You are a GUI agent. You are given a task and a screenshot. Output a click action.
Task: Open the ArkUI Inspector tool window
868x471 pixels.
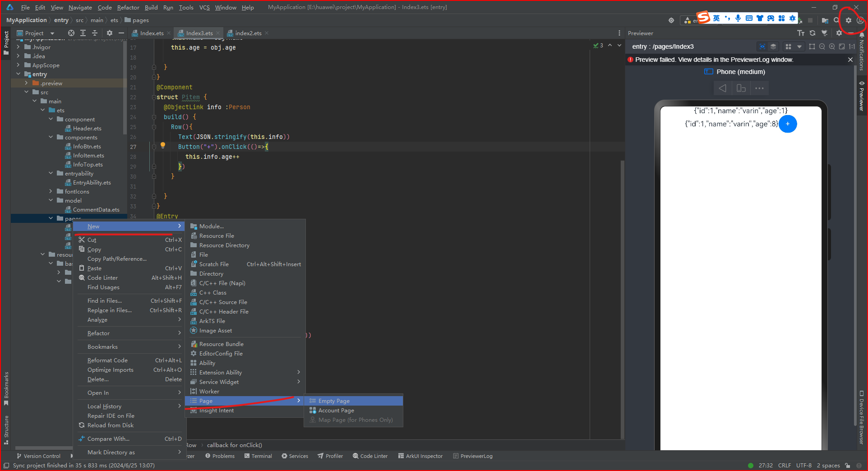(x=420, y=456)
